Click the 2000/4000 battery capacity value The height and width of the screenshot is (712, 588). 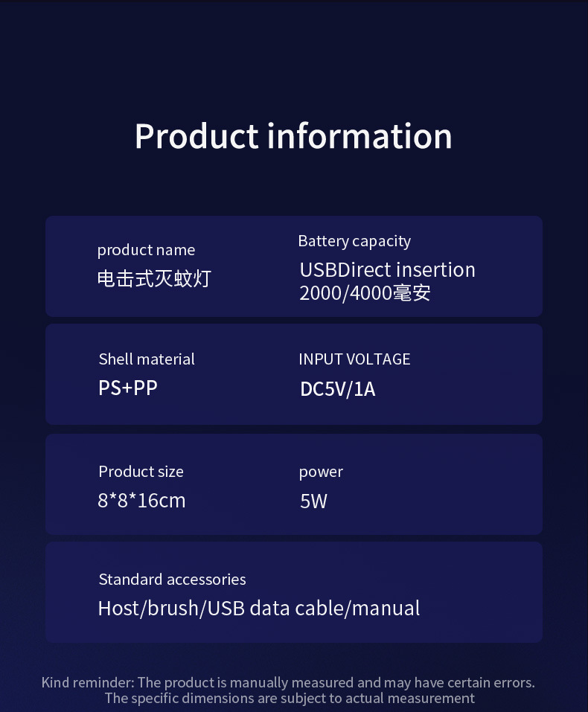[x=365, y=293]
